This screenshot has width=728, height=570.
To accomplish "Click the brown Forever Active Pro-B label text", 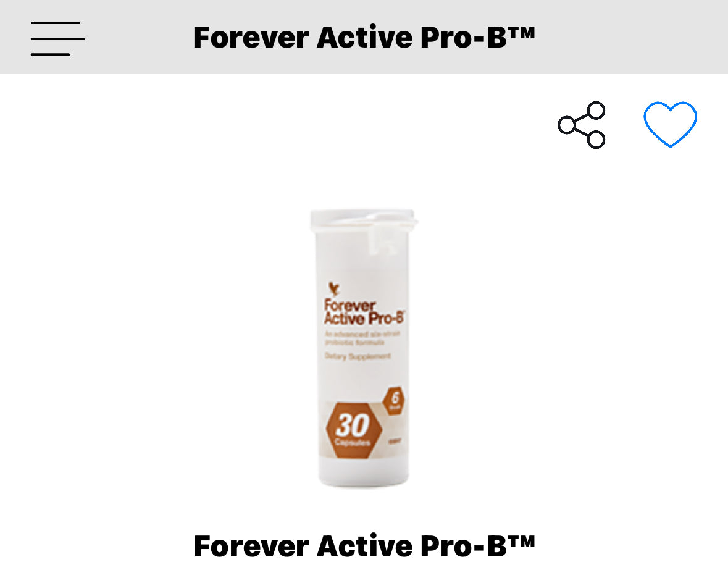I will coord(364,312).
